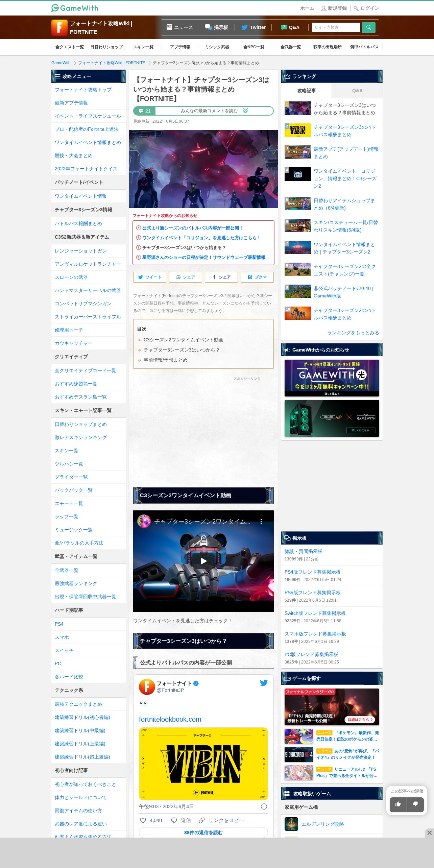Click the green LINE シェア button

pyautogui.click(x=186, y=277)
